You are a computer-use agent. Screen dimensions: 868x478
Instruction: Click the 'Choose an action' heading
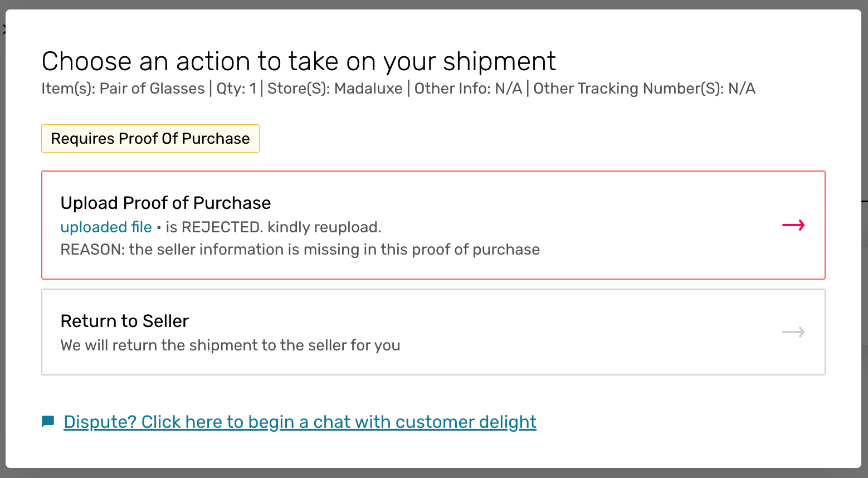[x=299, y=61]
